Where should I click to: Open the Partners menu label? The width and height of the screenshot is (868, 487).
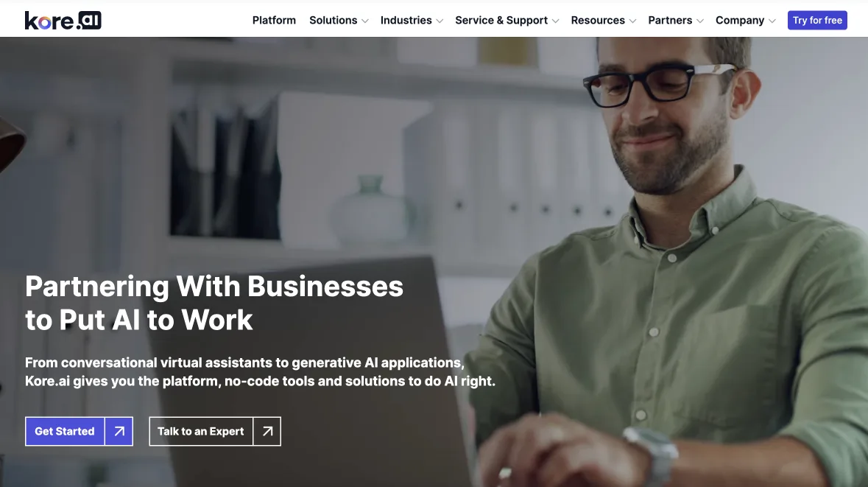pyautogui.click(x=670, y=21)
